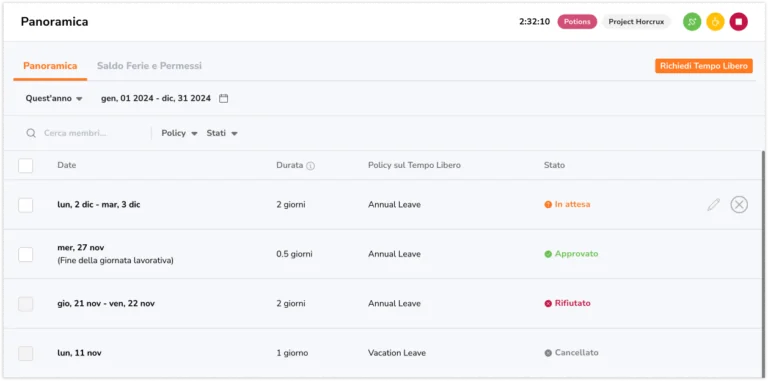Click the Project Horcrux tag

(636, 22)
